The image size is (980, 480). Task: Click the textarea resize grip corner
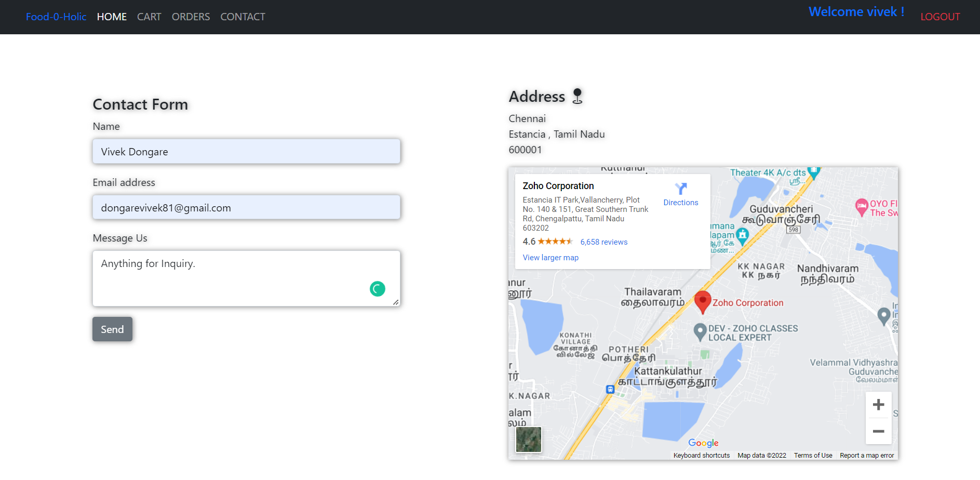396,302
